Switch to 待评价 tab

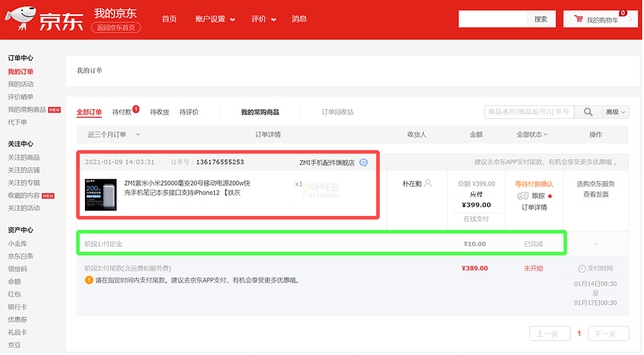(x=189, y=112)
